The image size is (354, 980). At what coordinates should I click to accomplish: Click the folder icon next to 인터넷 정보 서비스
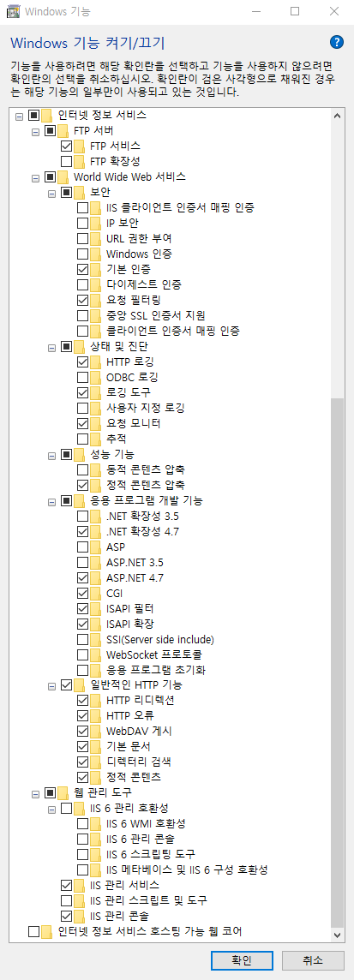pos(46,115)
